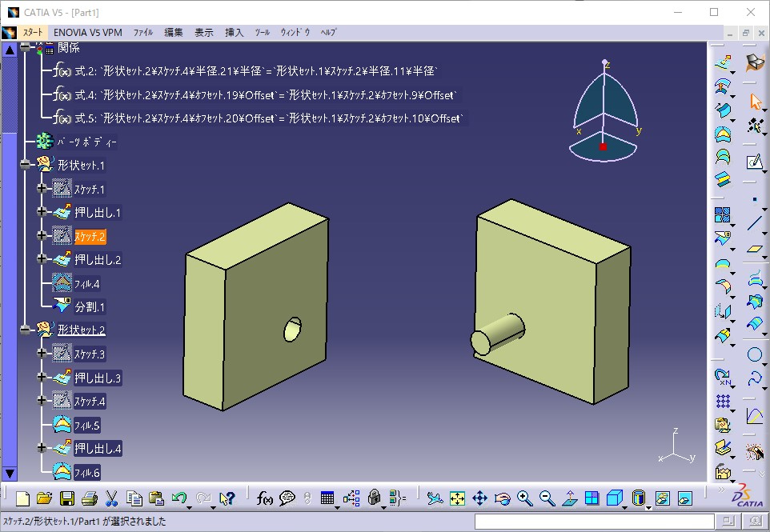
Task: Click the Cut scissors icon
Action: [x=112, y=498]
